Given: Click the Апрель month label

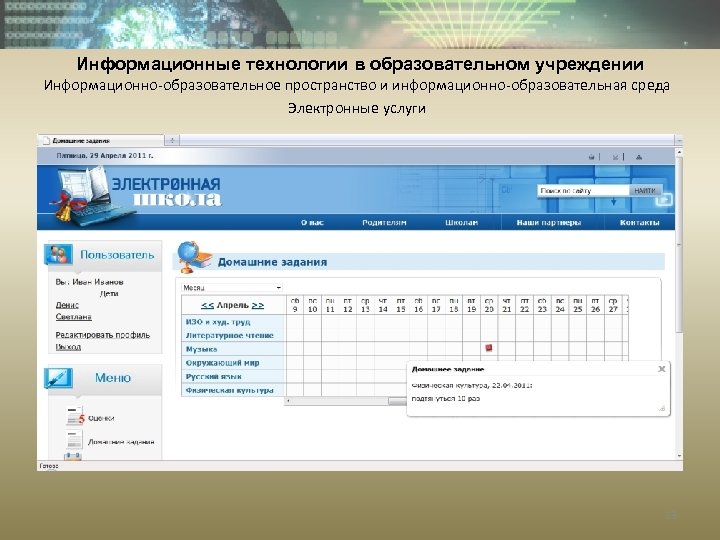Looking at the screenshot, I should pos(232,305).
